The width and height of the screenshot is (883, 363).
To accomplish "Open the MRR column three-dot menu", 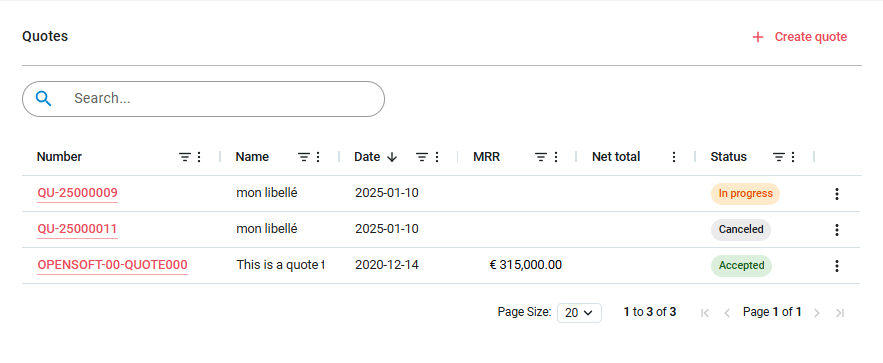I will (555, 157).
